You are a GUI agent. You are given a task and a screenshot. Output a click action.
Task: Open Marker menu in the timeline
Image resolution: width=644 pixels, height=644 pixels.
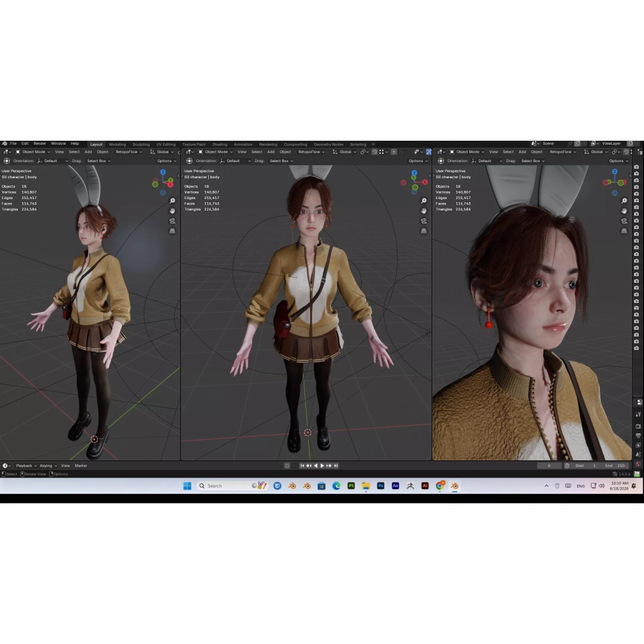[81, 466]
